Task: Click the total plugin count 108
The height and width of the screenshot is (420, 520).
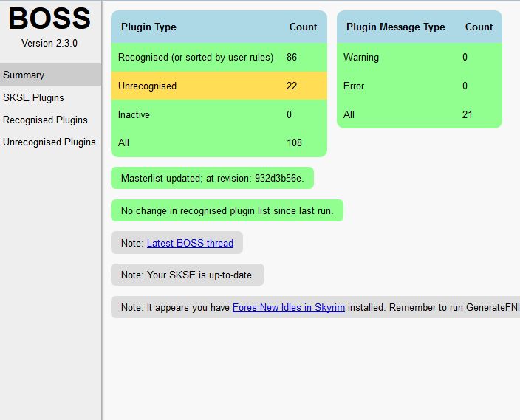Action: point(294,142)
